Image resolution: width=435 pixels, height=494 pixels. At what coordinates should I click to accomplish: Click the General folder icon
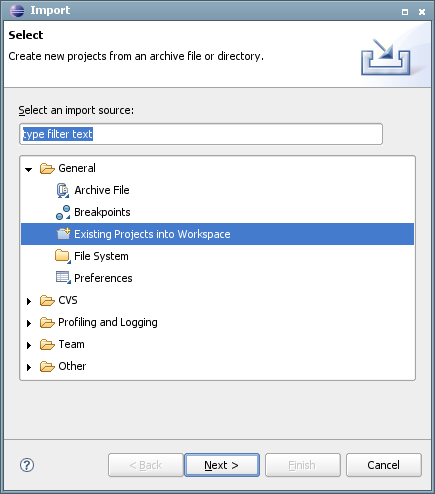47,168
